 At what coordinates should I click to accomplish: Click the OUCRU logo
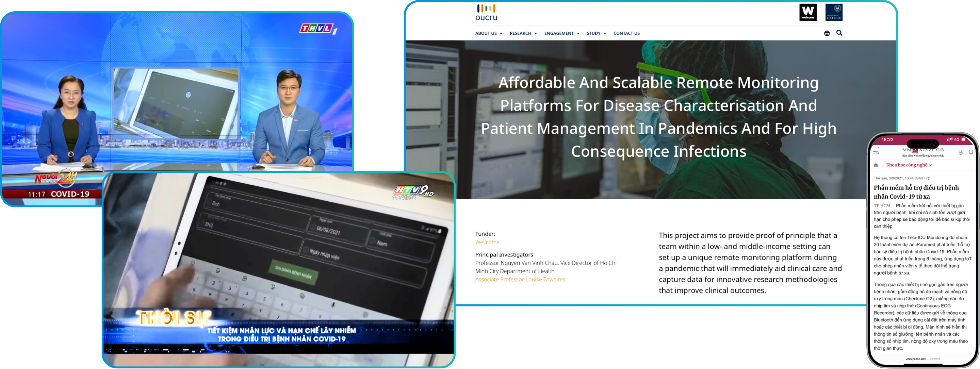pos(486,12)
